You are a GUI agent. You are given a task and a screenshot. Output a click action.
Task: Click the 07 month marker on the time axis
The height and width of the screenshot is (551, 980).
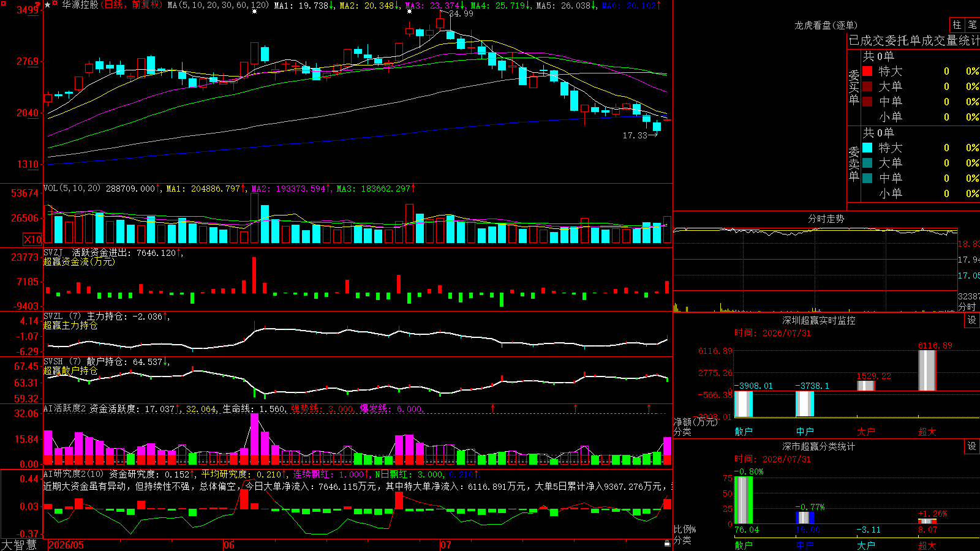[446, 545]
